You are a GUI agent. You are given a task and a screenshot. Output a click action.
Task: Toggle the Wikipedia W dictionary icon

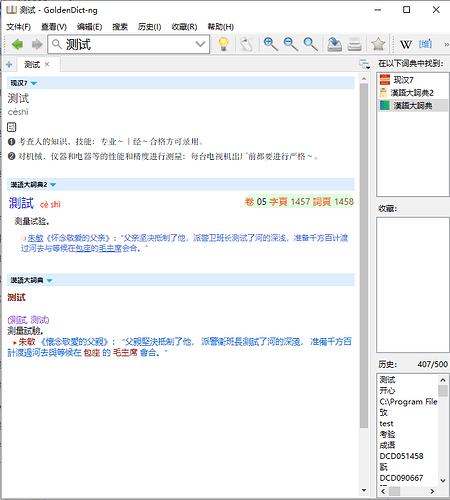pos(406,44)
